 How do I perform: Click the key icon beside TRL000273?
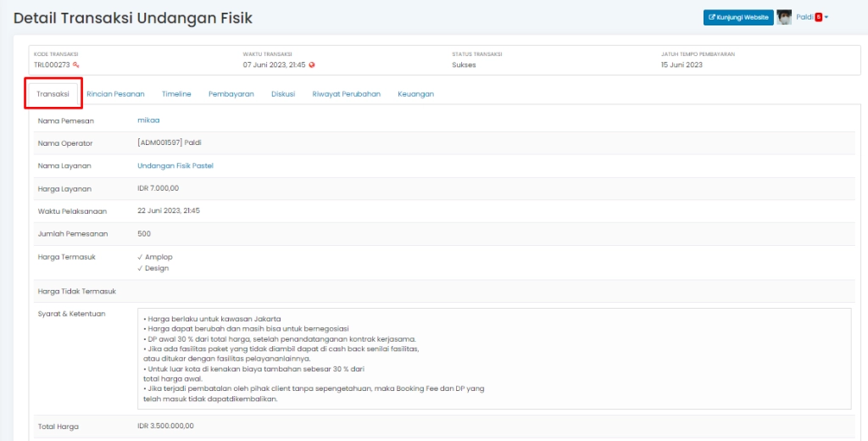pyautogui.click(x=75, y=65)
